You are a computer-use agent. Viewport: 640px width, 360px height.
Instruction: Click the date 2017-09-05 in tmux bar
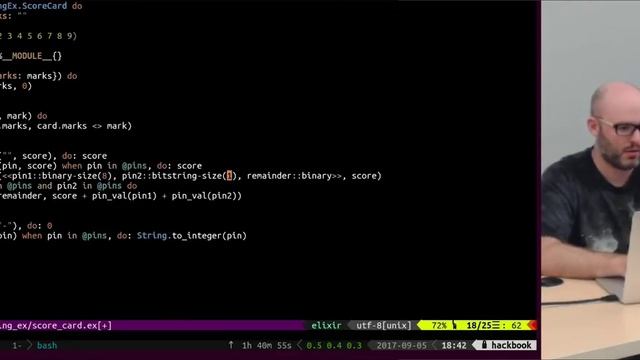pyautogui.click(x=401, y=345)
